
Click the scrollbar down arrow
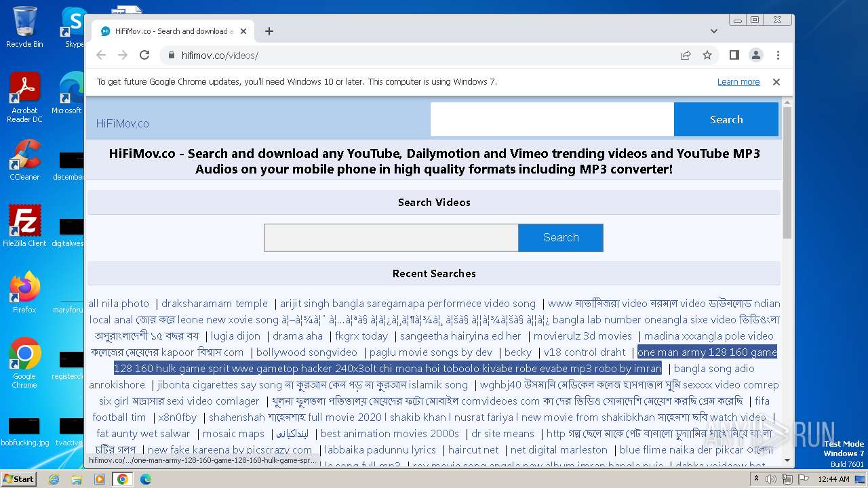point(787,460)
